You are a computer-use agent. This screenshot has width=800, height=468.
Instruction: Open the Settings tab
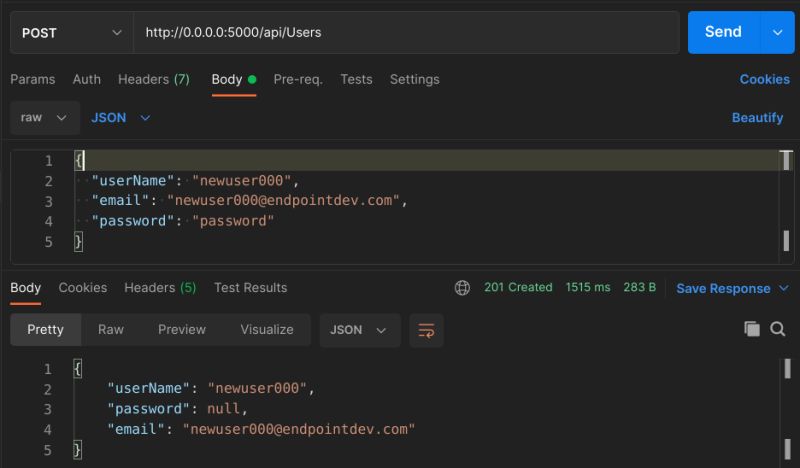tap(414, 80)
